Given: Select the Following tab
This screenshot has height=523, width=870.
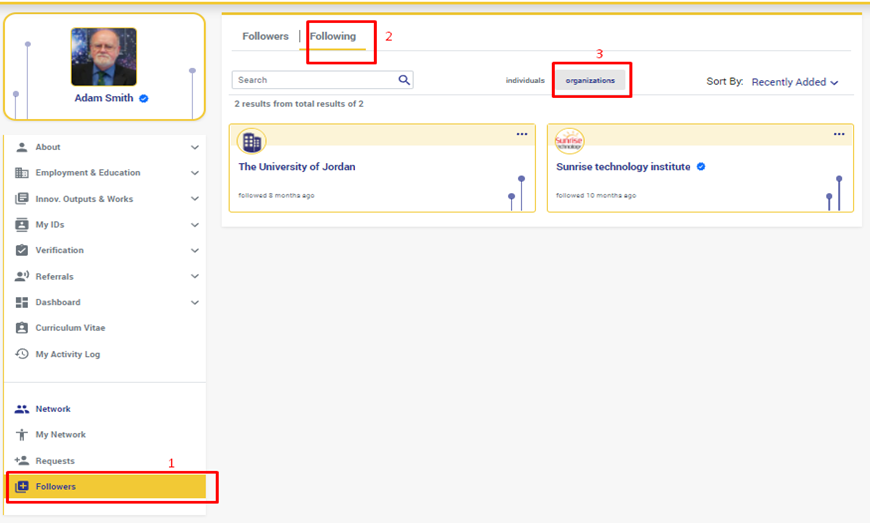Looking at the screenshot, I should pyautogui.click(x=333, y=37).
